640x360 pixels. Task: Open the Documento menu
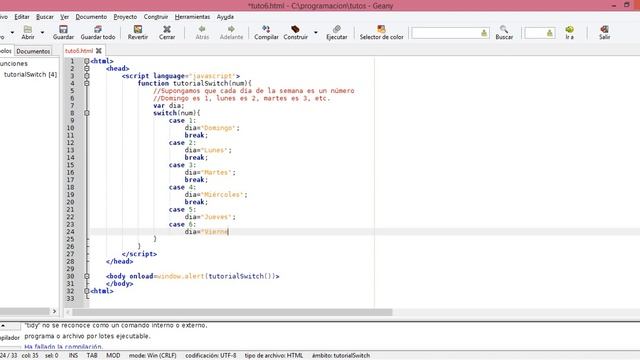[91, 17]
